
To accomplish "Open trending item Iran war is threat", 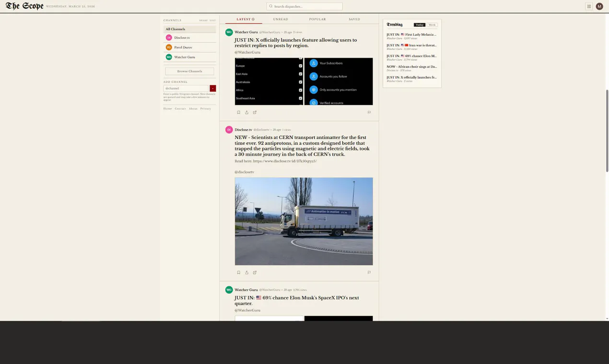I will click(x=411, y=46).
